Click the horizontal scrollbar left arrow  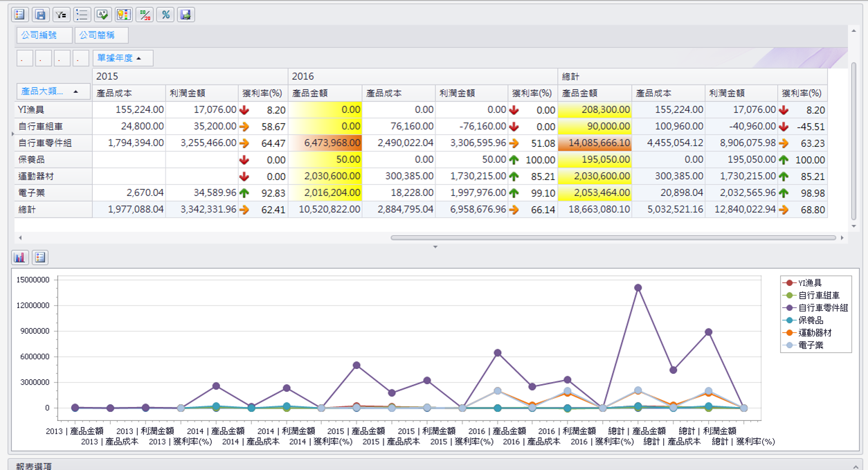(19, 237)
